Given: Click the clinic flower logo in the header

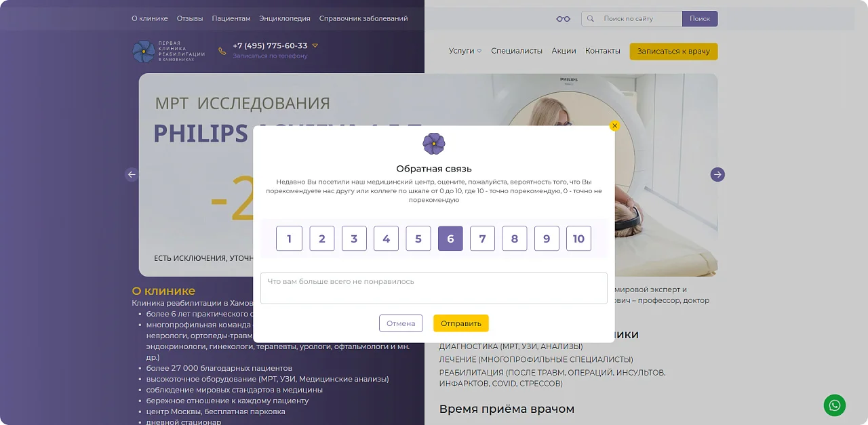Looking at the screenshot, I should tap(144, 50).
